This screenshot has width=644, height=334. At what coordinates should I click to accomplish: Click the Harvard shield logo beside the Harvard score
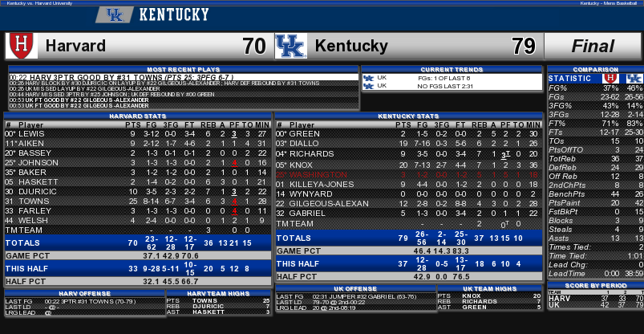[x=22, y=46]
